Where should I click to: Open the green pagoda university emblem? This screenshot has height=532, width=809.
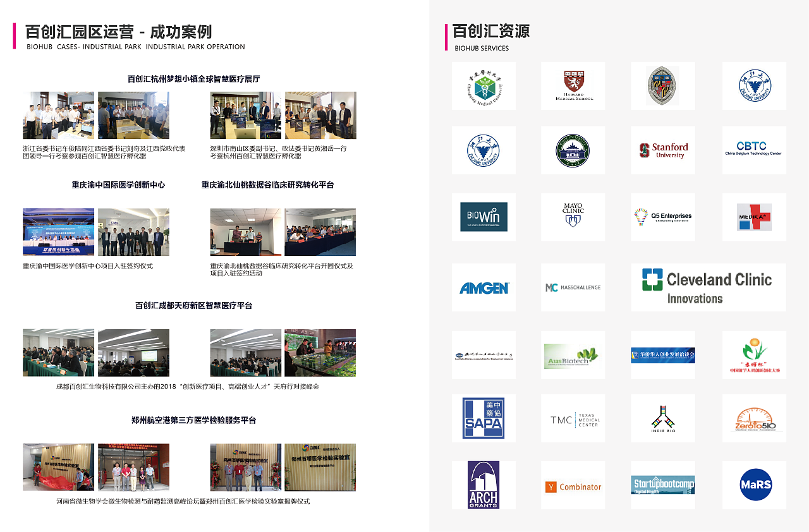pyautogui.click(x=573, y=150)
